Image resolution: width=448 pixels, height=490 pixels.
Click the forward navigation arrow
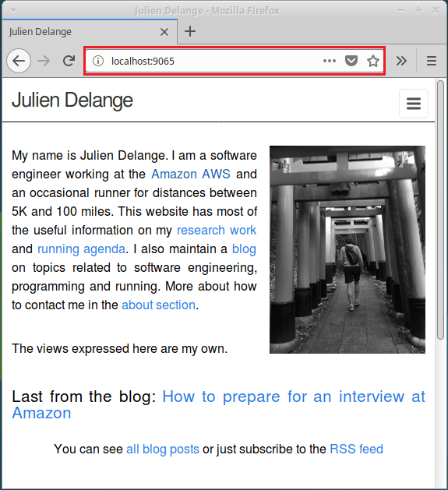tap(44, 61)
